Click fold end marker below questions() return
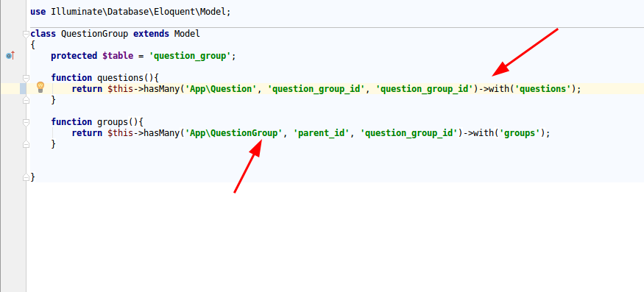Image resolution: width=644 pixels, height=292 pixels. [x=26, y=100]
